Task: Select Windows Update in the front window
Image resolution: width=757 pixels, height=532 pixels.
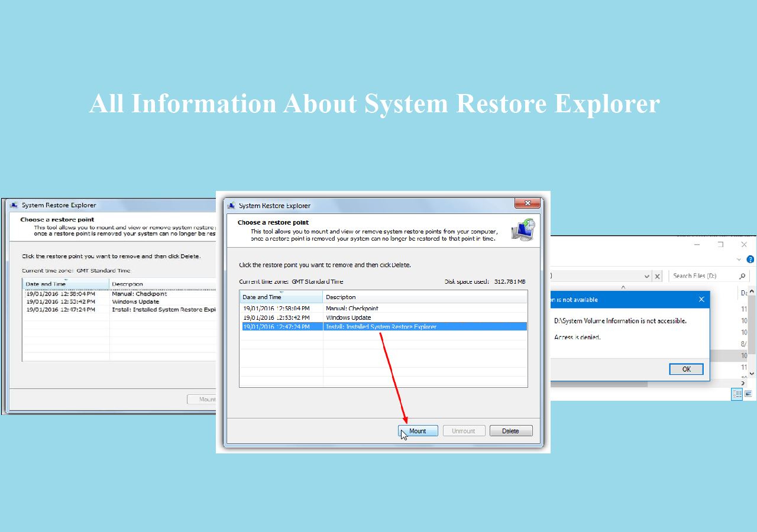Action: coord(348,317)
